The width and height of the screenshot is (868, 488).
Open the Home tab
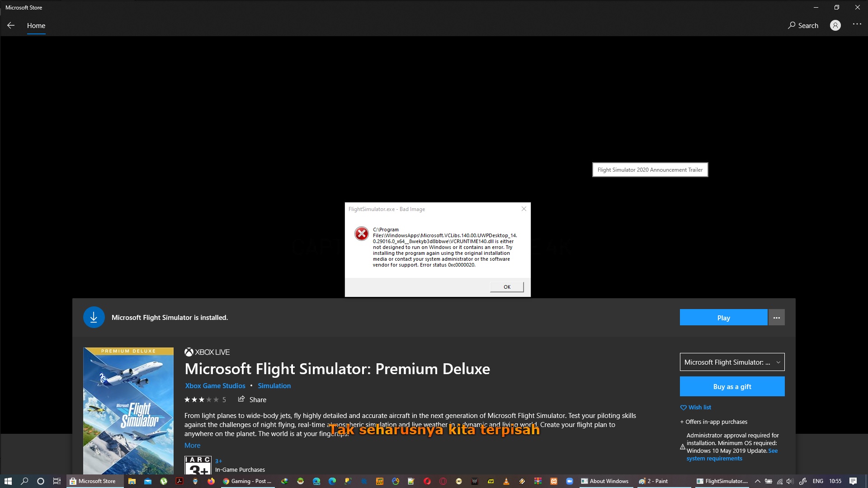36,26
